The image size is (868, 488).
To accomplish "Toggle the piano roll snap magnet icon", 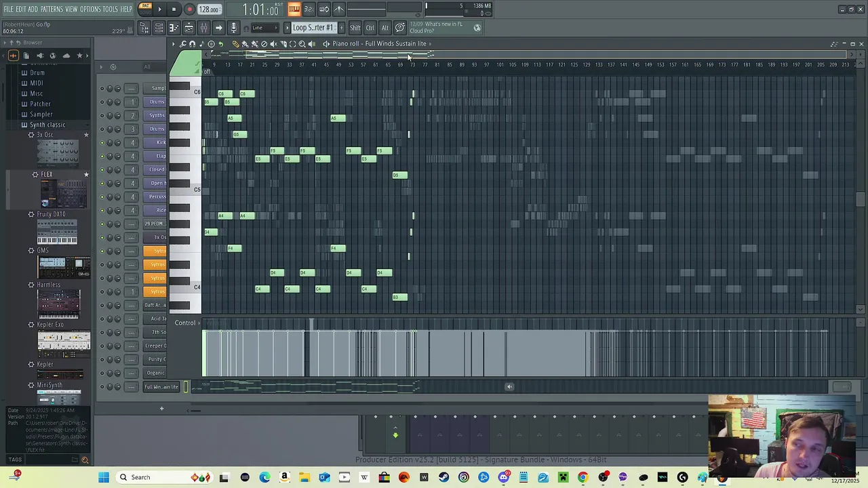I will click(193, 44).
